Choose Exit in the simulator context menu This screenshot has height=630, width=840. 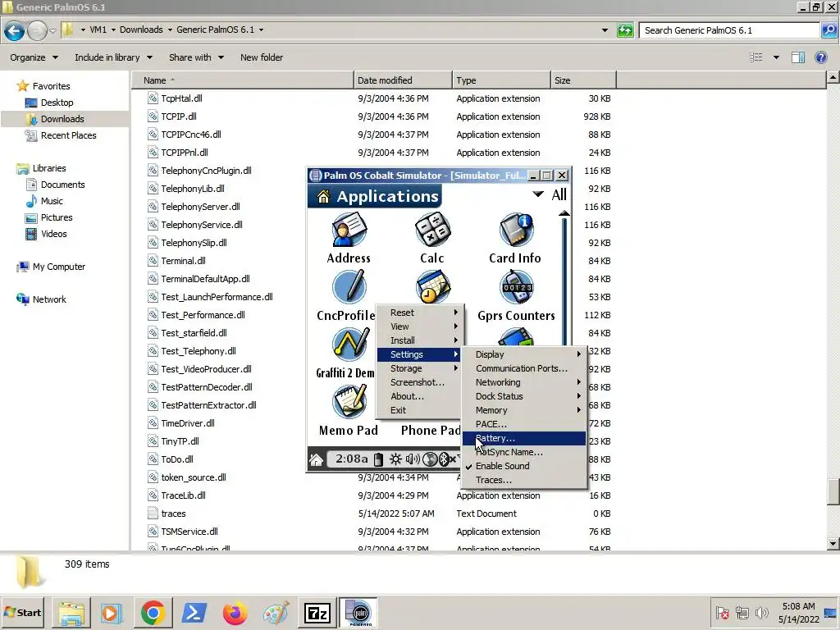[x=420, y=410]
